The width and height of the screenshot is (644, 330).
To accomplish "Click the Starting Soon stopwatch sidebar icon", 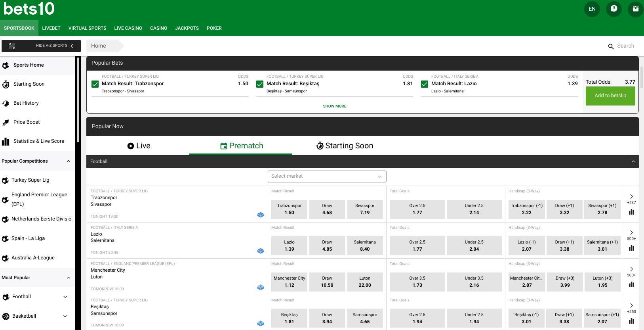I will pos(6,84).
